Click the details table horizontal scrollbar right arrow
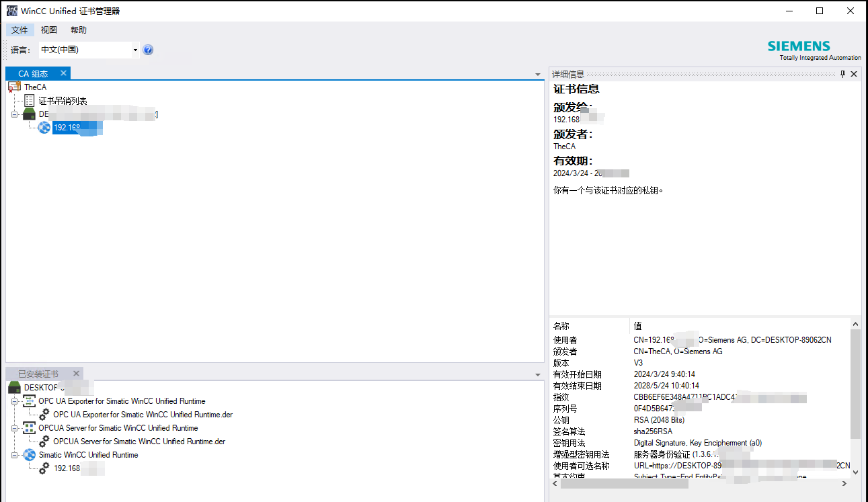Screen dimensions: 868x502 (844, 483)
